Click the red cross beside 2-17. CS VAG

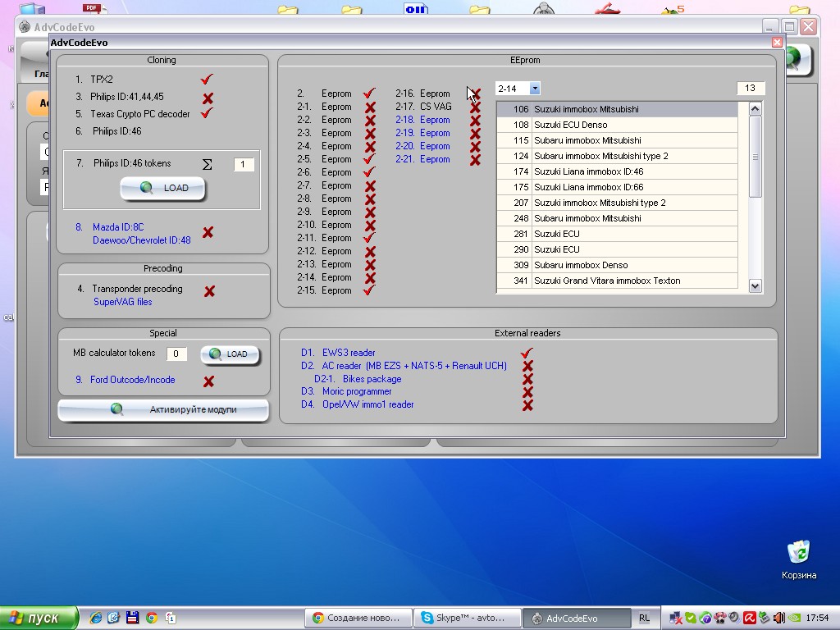click(475, 107)
